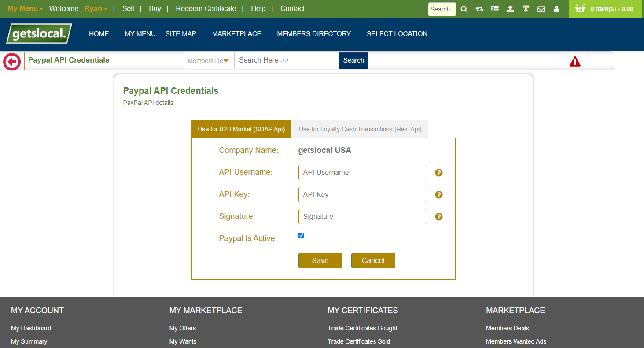
Task: Click the indent list icon in top bar
Action: pyautogui.click(x=495, y=9)
